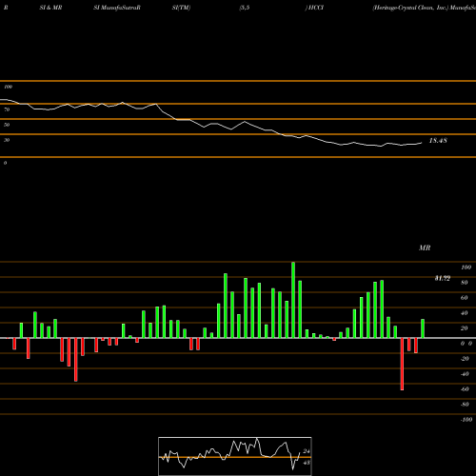The image size is (476, 476).
Task: Click the Heritage-Crystal Clean, Inc. title text
Action: coord(410,8)
